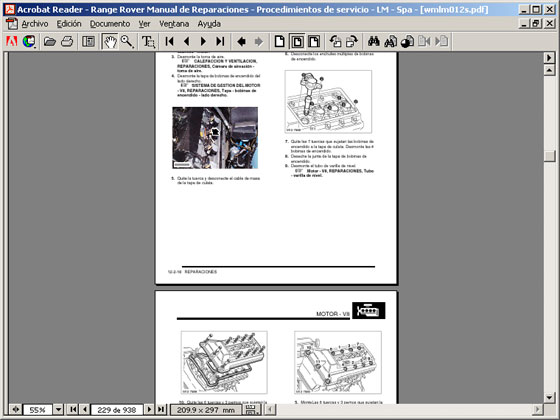
Task: Click the Print icon in toolbar
Action: 67,41
